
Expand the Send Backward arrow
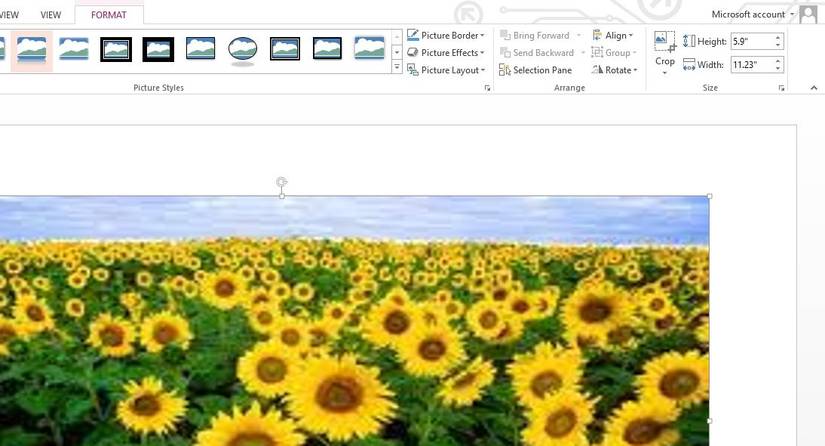pos(582,53)
